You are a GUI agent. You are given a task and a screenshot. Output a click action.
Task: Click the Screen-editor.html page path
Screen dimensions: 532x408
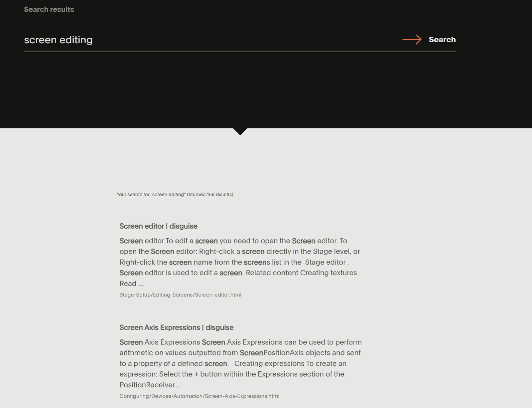tap(181, 295)
